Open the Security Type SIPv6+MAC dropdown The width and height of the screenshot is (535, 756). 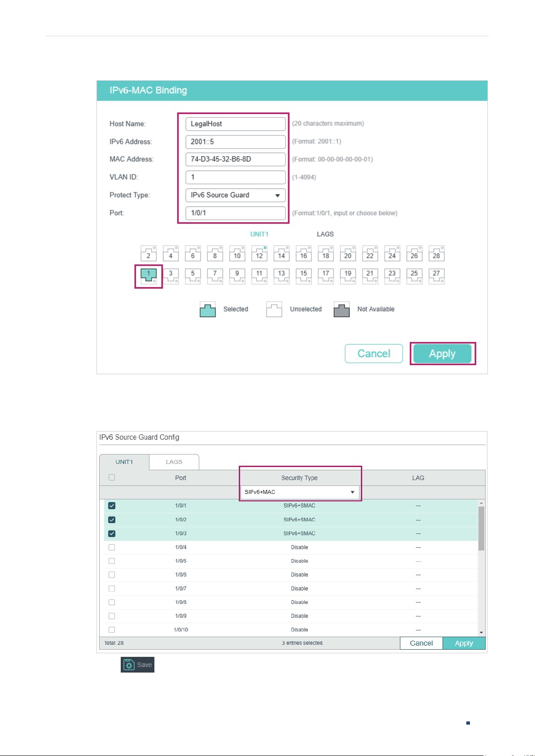click(300, 492)
